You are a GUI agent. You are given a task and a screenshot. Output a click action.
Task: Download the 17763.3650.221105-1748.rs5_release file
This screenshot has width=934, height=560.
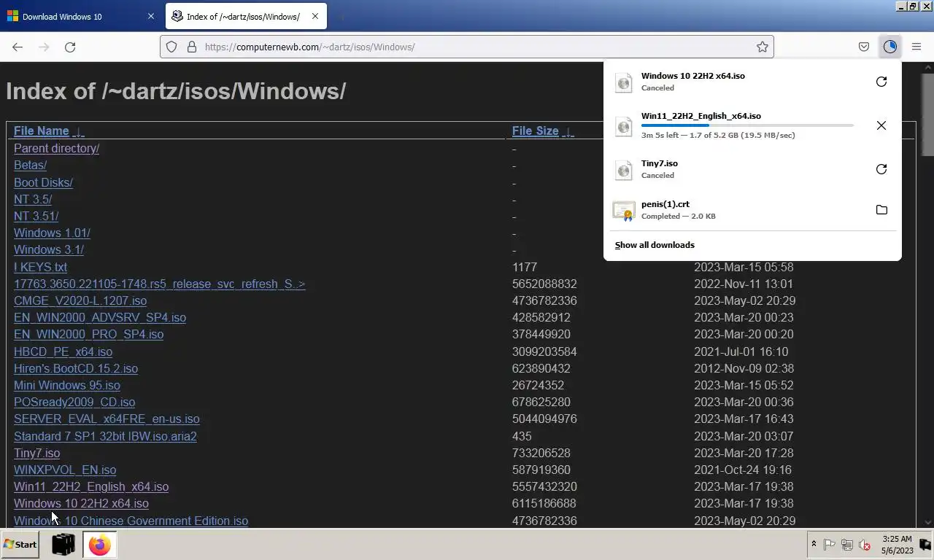tap(159, 284)
